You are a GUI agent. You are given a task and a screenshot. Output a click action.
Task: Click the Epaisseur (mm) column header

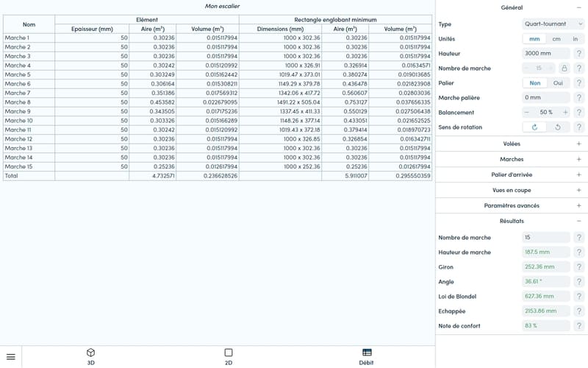pyautogui.click(x=92, y=29)
